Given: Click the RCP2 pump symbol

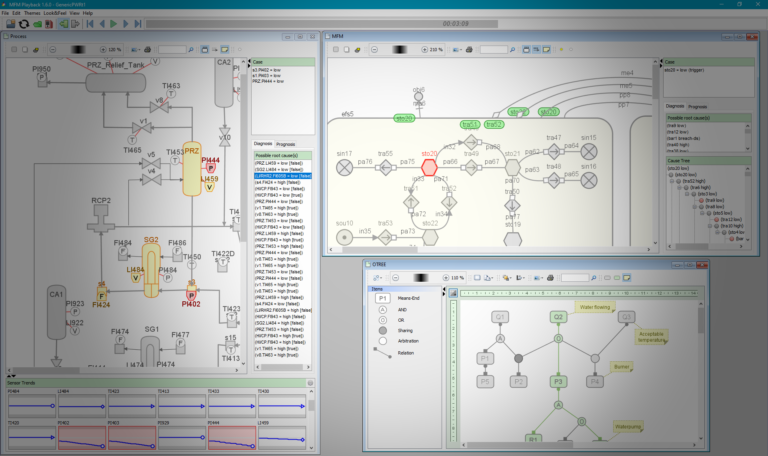Looking at the screenshot, I should pyautogui.click(x=101, y=218).
